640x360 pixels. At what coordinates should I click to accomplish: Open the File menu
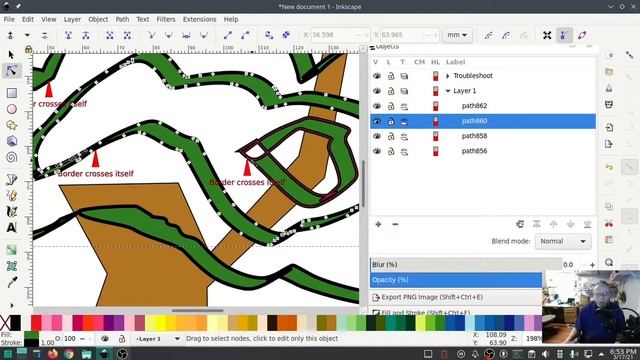pyautogui.click(x=9, y=19)
